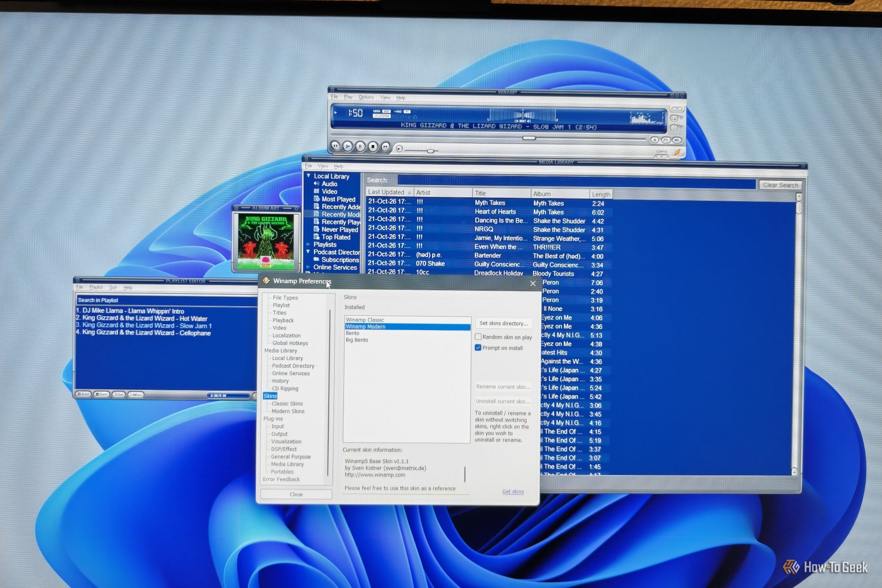
Task: Click the Misc button in Playlist Editor
Action: pos(136,394)
